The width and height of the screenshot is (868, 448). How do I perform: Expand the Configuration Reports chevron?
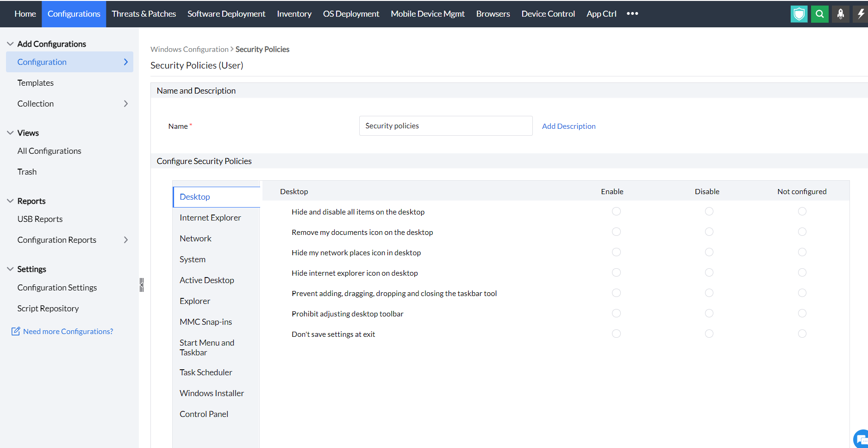coord(125,240)
